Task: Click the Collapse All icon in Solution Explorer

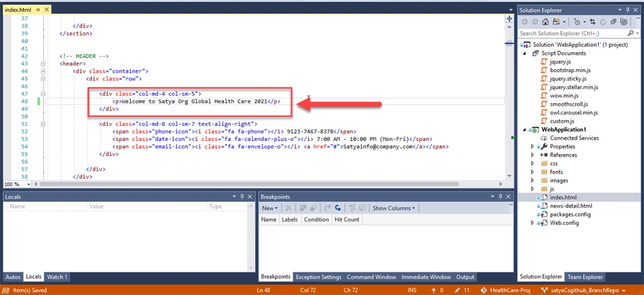Action: (614, 22)
